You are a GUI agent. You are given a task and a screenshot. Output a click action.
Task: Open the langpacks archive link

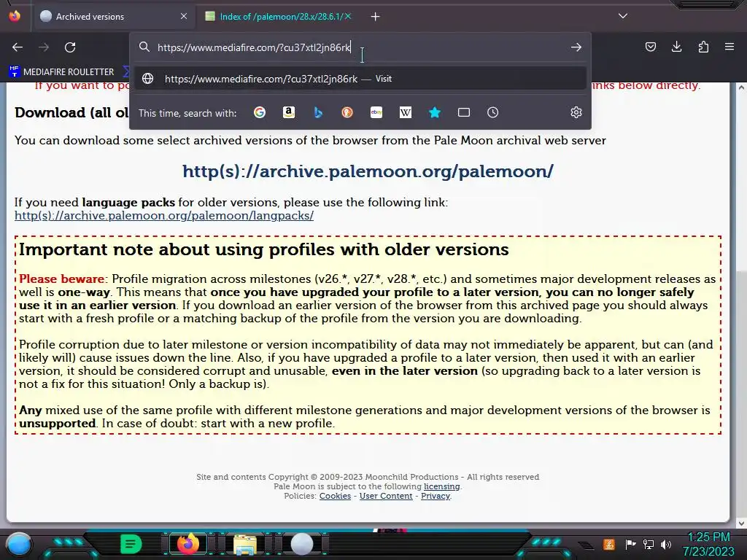pos(164,215)
